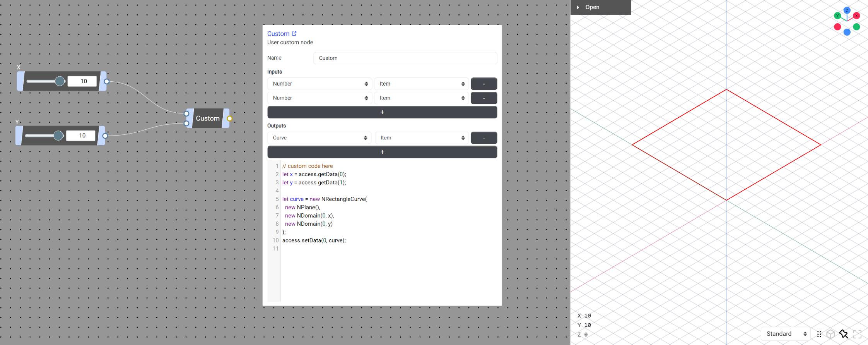Click the 'User custom node' description text
868x345 pixels.
[x=290, y=42]
